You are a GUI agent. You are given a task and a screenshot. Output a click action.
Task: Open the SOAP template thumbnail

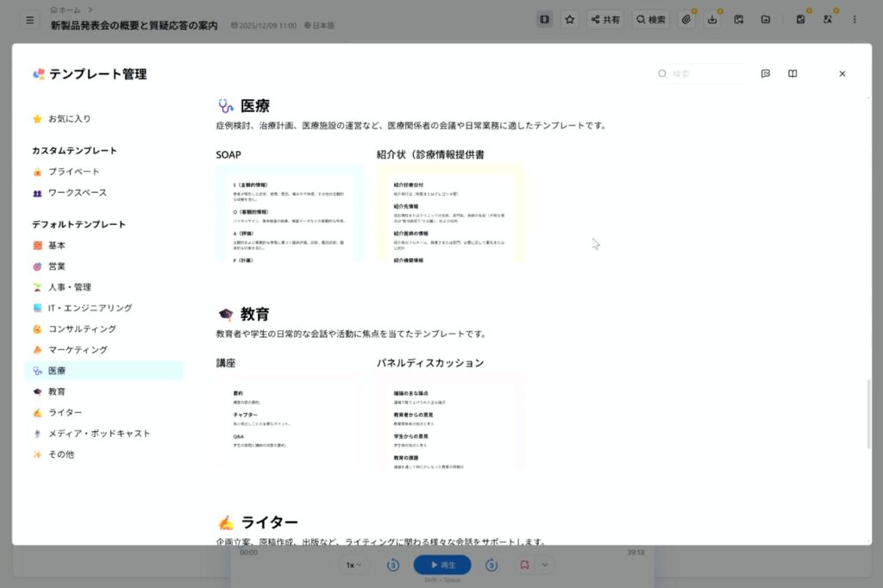click(289, 213)
